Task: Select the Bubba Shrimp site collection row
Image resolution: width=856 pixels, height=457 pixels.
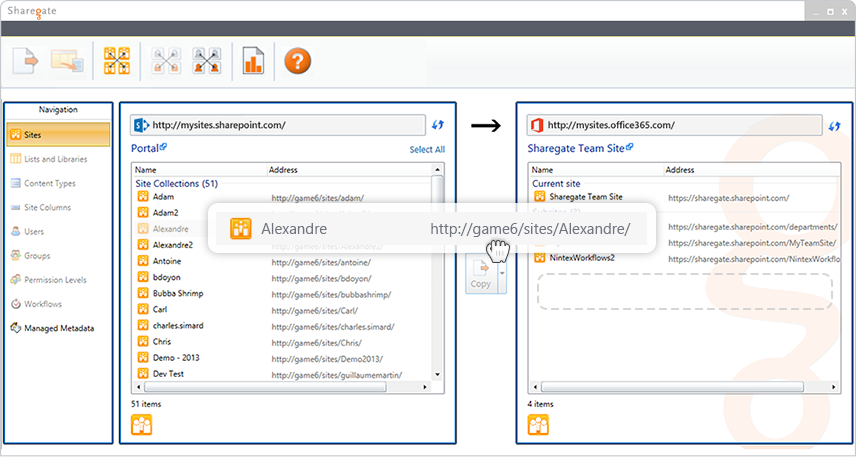Action: tap(282, 294)
